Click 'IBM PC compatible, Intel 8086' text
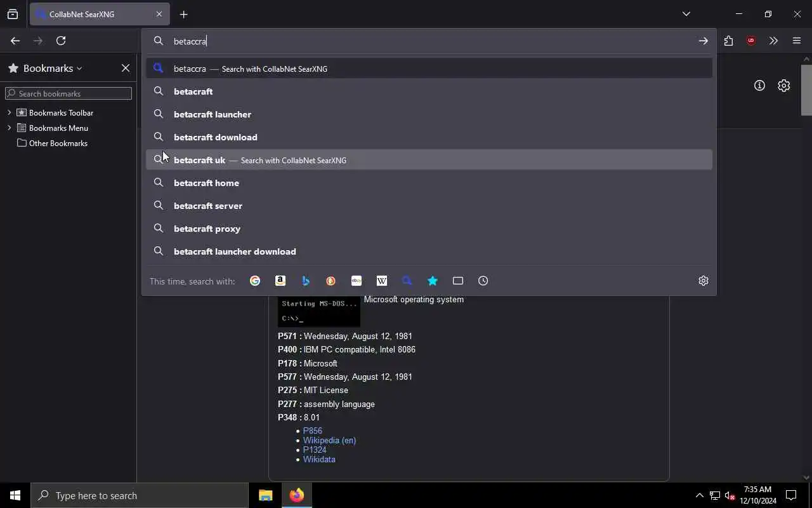 [360, 349]
